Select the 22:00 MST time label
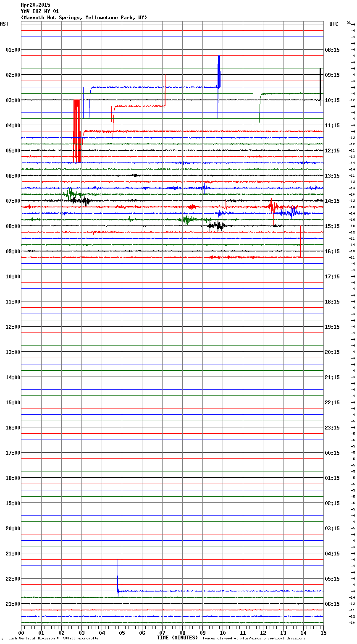The width and height of the screenshot is (357, 644). tap(13, 579)
